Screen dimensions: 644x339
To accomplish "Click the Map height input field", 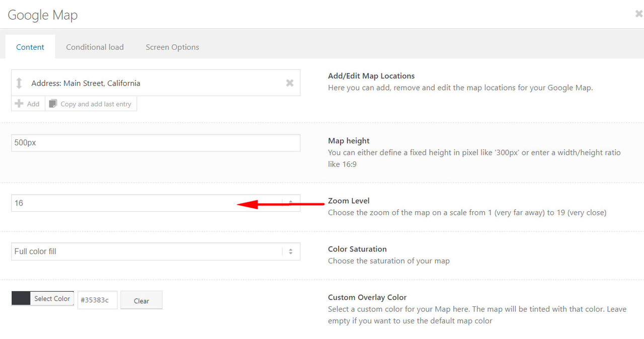I will pyautogui.click(x=155, y=143).
